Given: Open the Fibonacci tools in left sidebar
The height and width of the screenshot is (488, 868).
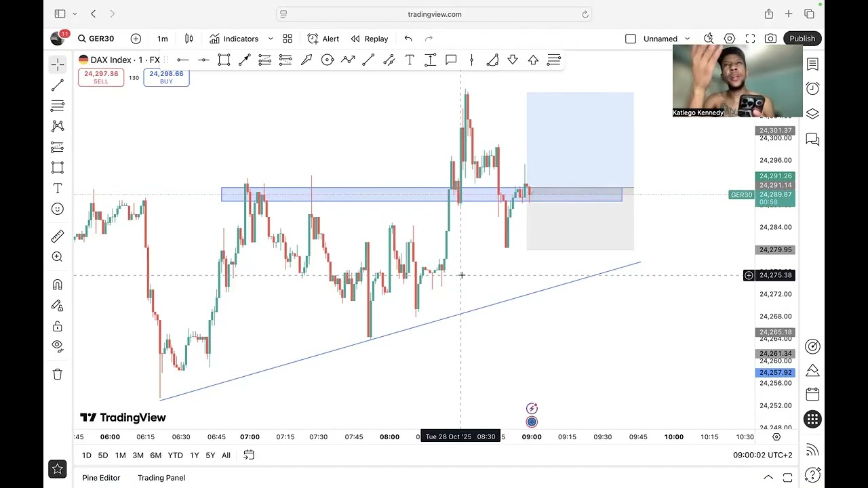Looking at the screenshot, I should tap(58, 106).
